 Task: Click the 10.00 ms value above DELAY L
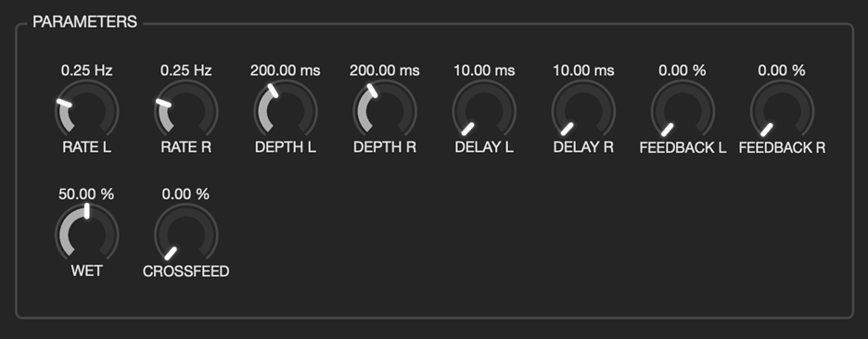tap(484, 70)
